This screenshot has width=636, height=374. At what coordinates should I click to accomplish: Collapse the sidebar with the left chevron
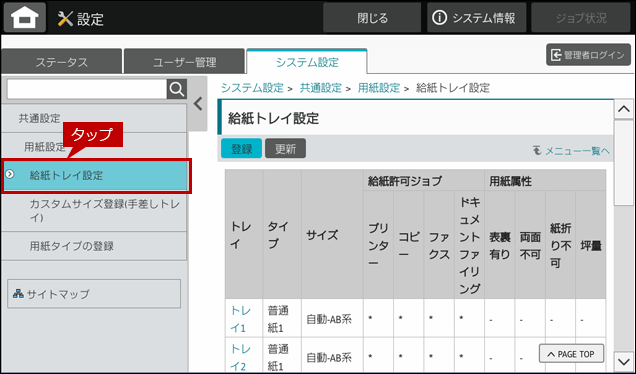[198, 104]
